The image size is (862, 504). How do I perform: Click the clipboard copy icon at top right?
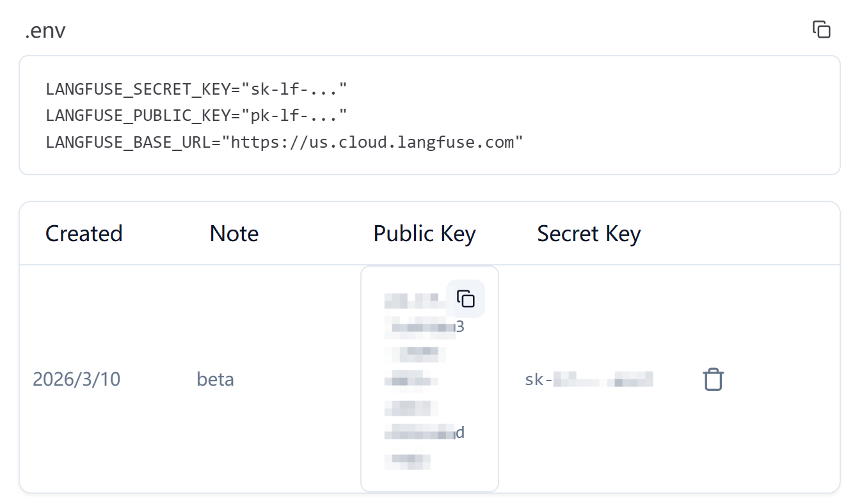click(x=821, y=29)
